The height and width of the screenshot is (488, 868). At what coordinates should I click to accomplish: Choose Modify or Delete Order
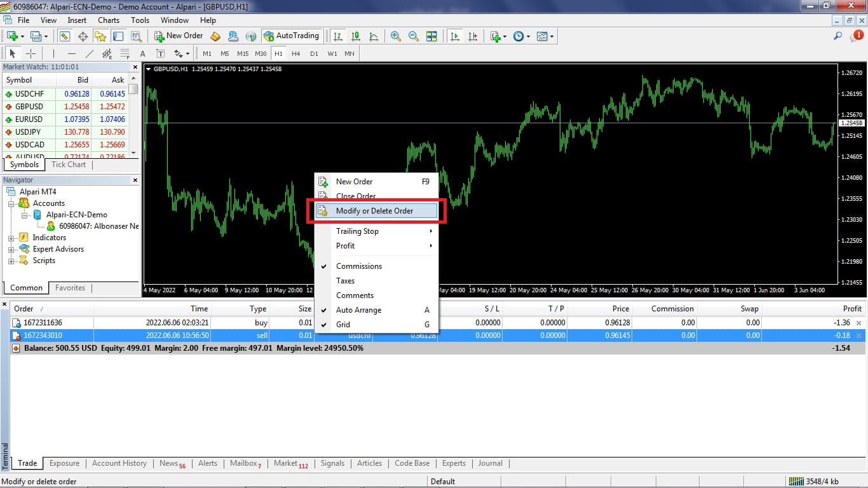[x=377, y=211]
